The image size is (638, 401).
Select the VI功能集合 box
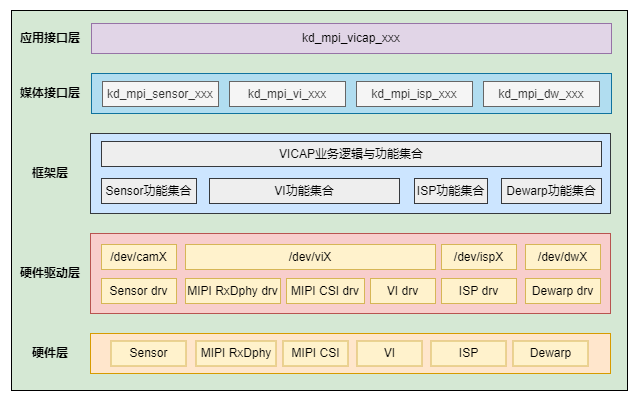click(303, 191)
